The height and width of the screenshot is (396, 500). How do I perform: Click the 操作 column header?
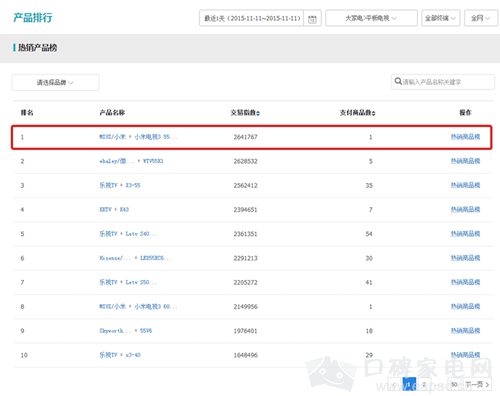coord(465,113)
